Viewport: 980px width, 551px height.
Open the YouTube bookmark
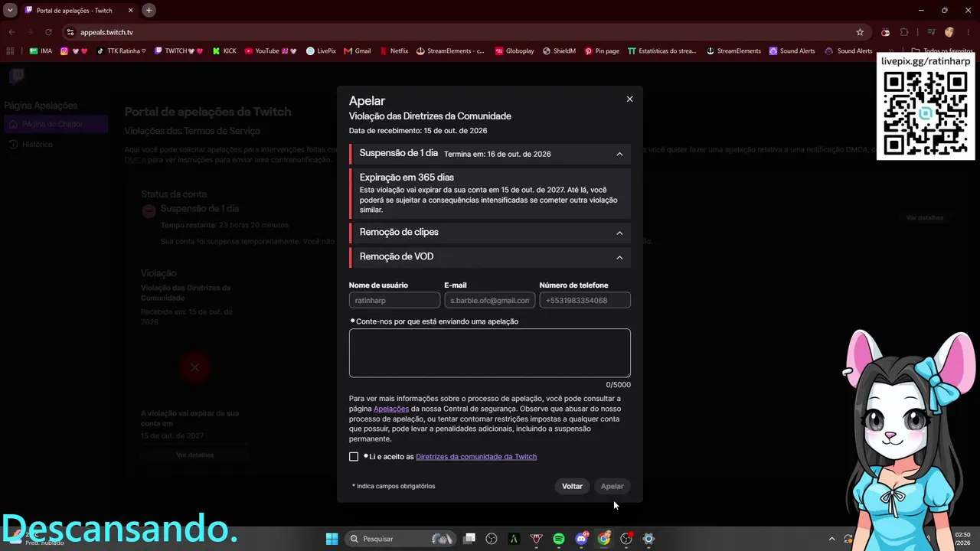270,51
